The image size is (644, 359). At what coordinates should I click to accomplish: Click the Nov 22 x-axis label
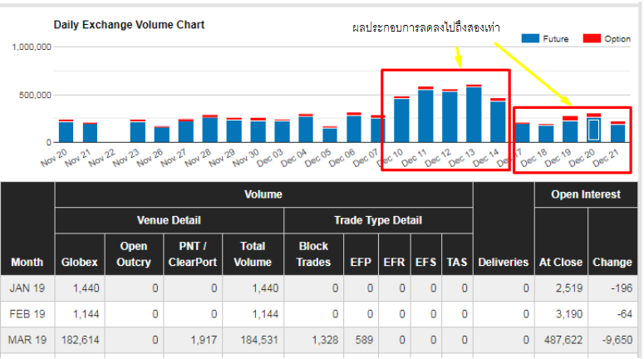102,158
